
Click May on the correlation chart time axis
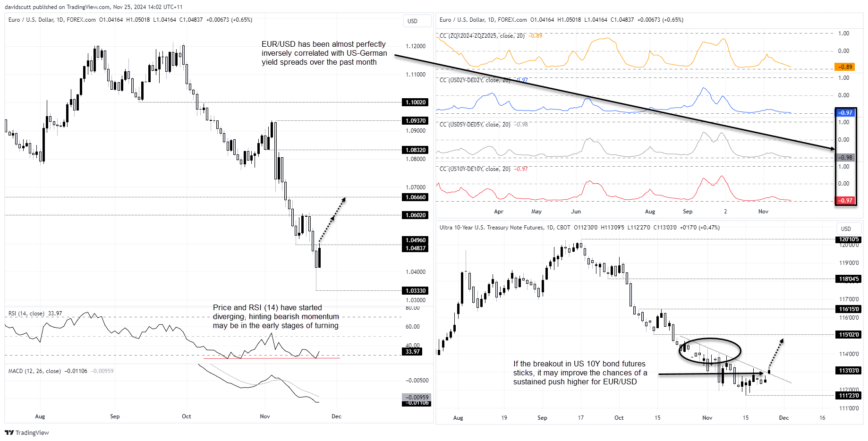coord(536,212)
